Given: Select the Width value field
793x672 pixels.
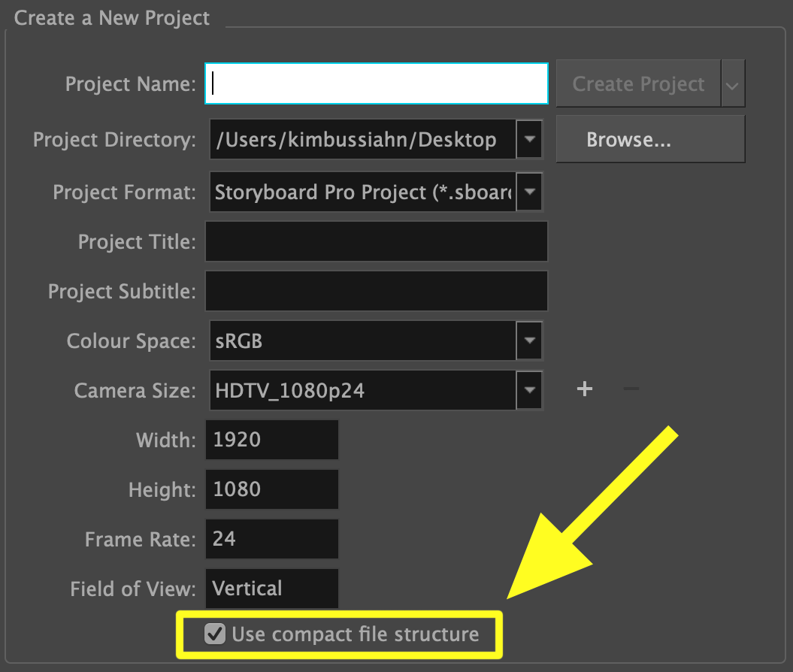Looking at the screenshot, I should click(x=271, y=440).
